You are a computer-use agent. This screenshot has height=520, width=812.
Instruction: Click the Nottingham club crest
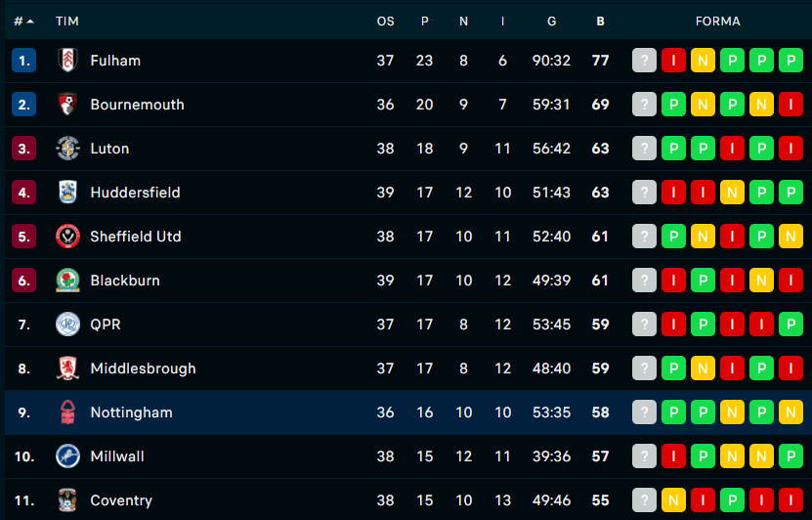(x=67, y=412)
